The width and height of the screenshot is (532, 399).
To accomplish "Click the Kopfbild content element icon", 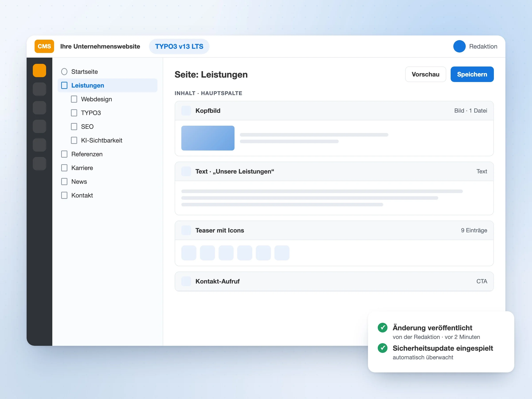I will point(186,111).
